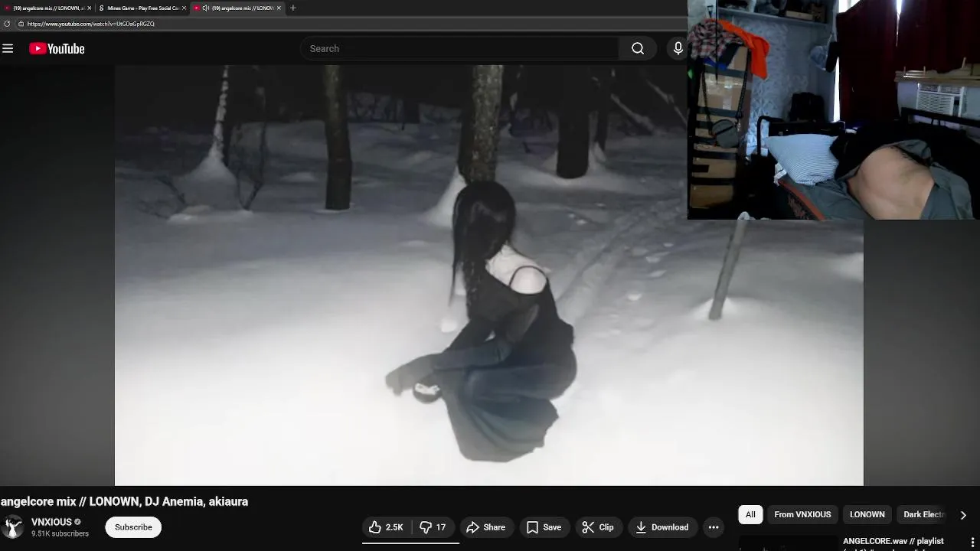The width and height of the screenshot is (980, 551).
Task: Like the video with thumbs up
Action: pos(386,527)
